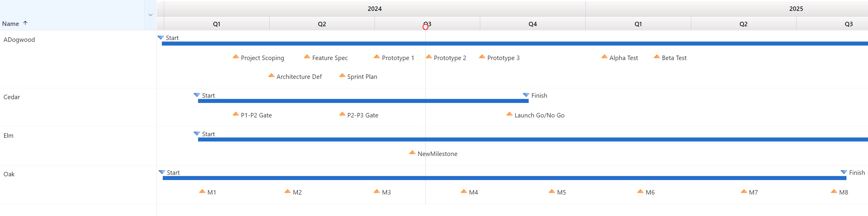This screenshot has width=868, height=216.
Task: Select the Elm row name
Action: tap(9, 135)
